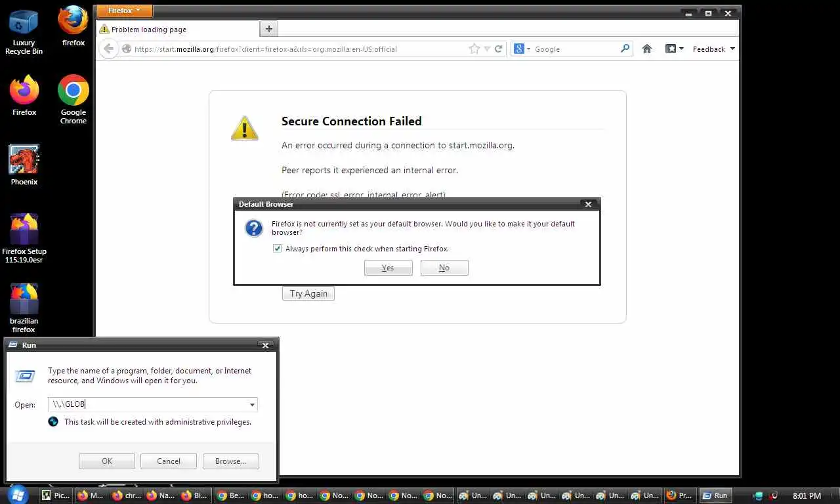This screenshot has height=504, width=840.
Task: Click the Firefox address bar URL
Action: [266, 49]
